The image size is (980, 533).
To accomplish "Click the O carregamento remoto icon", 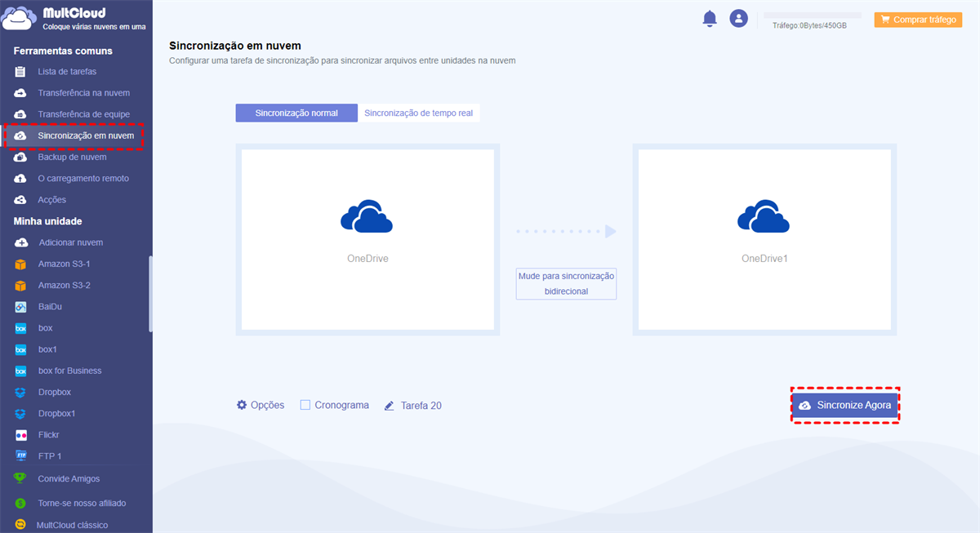I will point(20,178).
